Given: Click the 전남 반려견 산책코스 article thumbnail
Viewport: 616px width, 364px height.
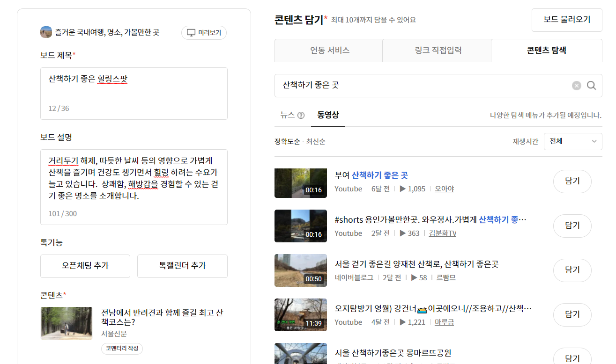Looking at the screenshot, I should point(67,323).
